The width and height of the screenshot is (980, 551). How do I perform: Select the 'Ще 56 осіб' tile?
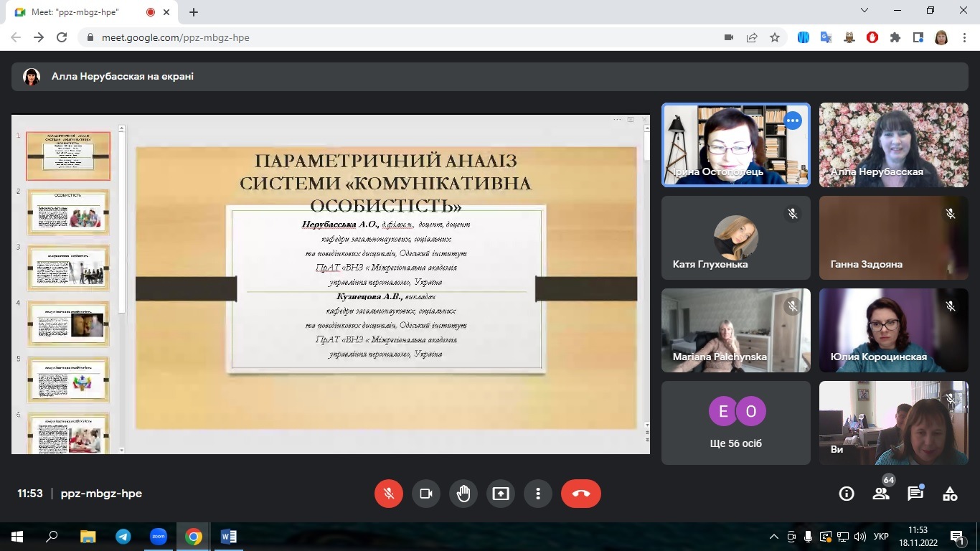[736, 423]
